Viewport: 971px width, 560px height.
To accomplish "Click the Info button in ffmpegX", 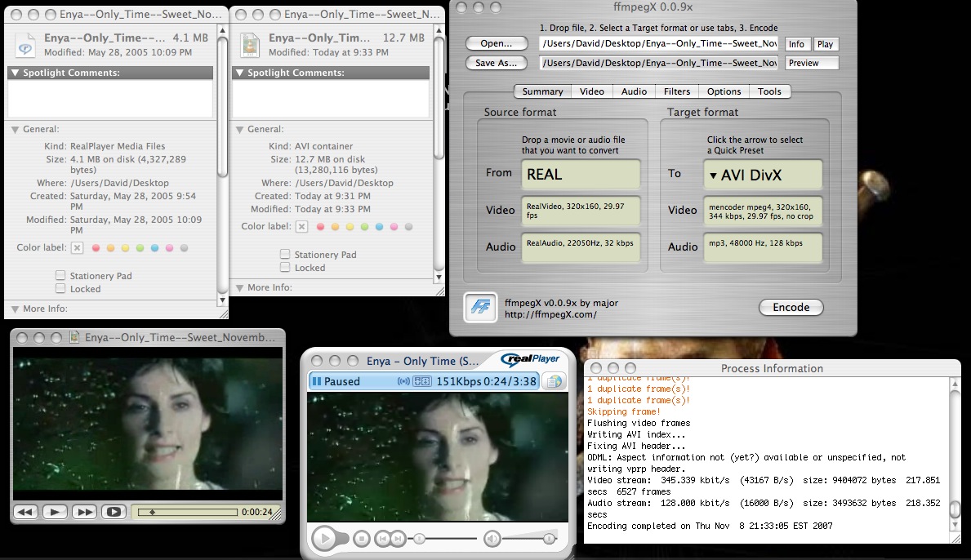I will [797, 44].
